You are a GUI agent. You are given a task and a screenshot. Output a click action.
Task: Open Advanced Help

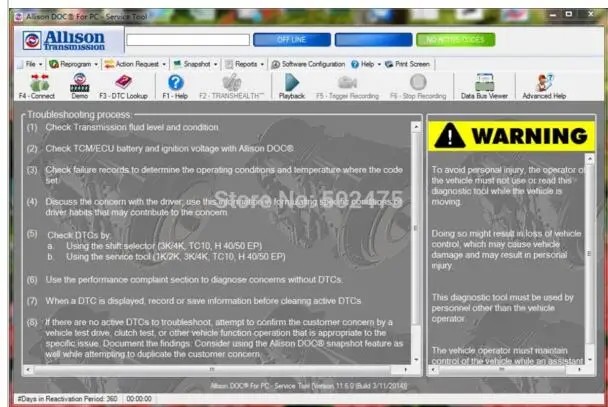tap(544, 86)
